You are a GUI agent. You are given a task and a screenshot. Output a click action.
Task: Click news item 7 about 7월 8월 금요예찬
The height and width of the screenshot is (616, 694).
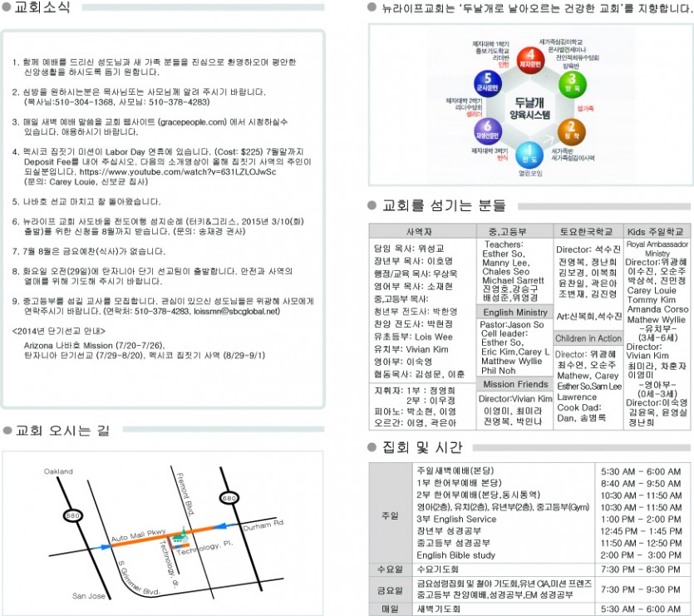point(89,251)
